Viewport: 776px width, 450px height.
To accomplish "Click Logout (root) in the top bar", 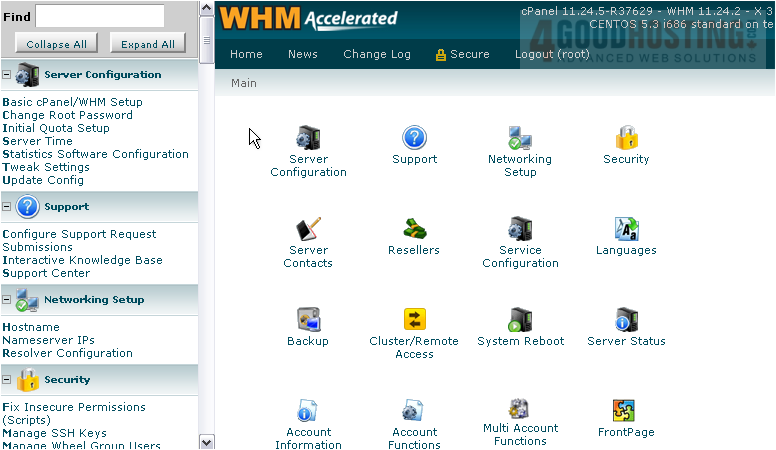I will click(551, 54).
